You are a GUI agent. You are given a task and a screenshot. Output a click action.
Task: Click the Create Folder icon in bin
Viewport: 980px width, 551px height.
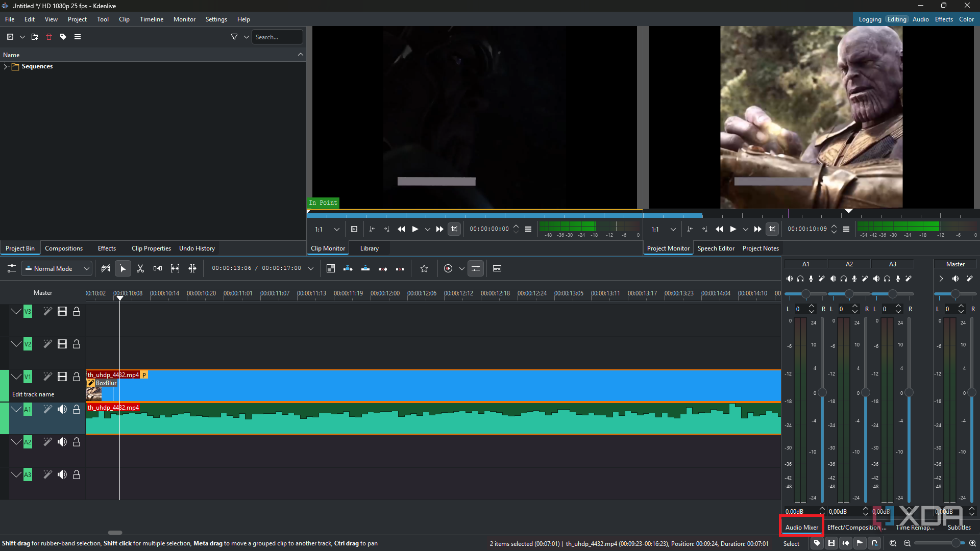[35, 37]
